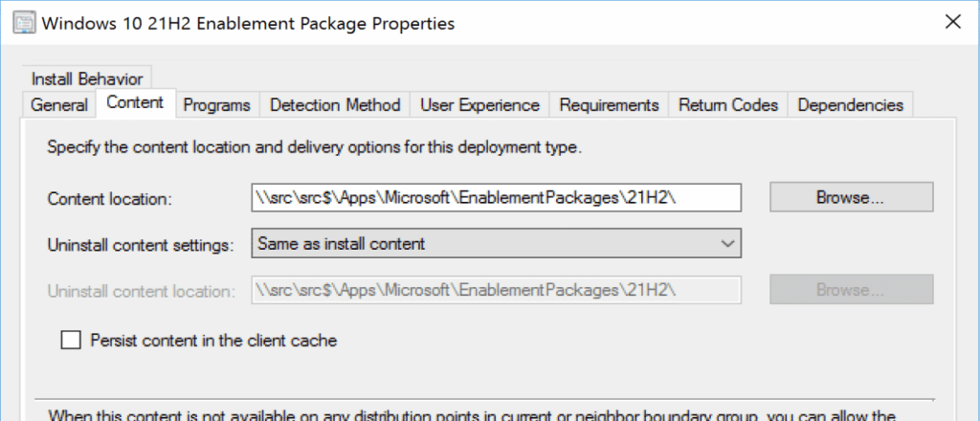The width and height of the screenshot is (980, 421).
Task: Switch to the Install Behavior tab
Action: pos(86,78)
